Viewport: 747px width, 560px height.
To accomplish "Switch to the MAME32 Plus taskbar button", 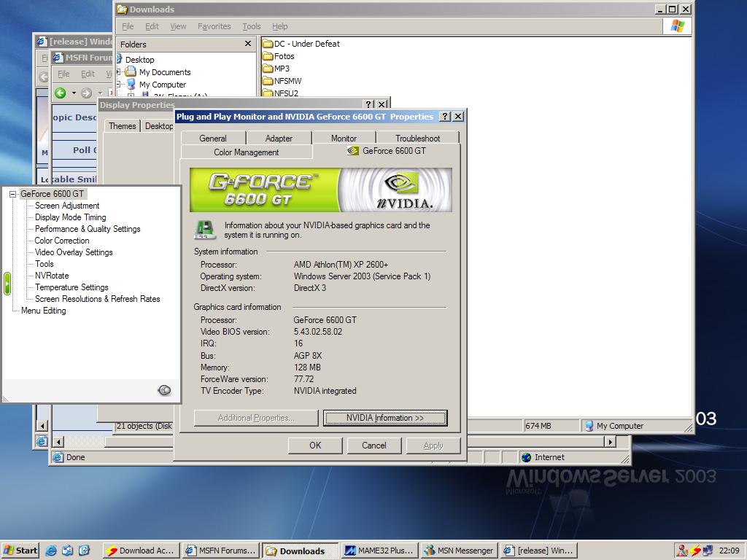I will click(x=380, y=551).
